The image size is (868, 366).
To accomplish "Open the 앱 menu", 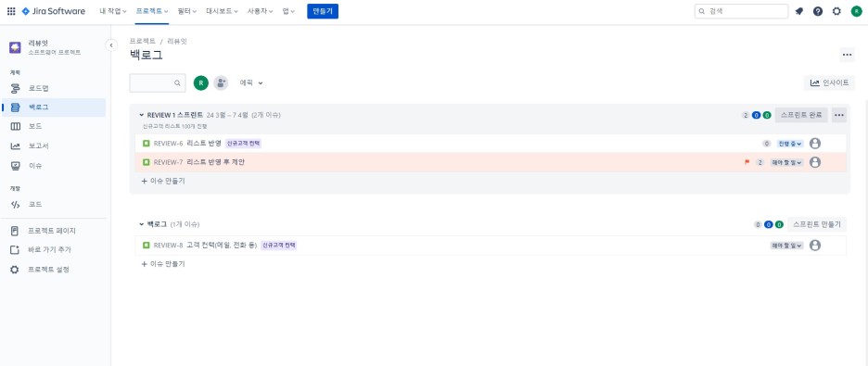I will 288,11.
